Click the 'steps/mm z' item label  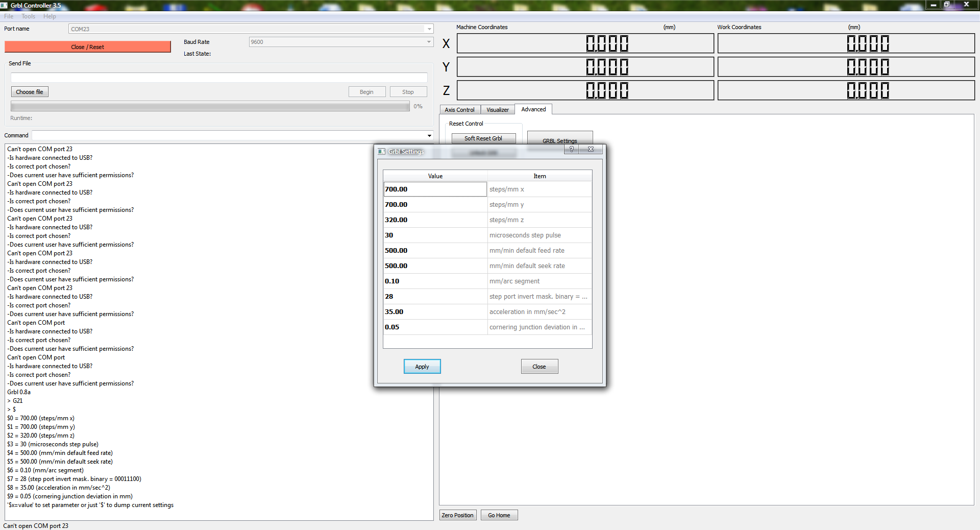click(x=507, y=220)
